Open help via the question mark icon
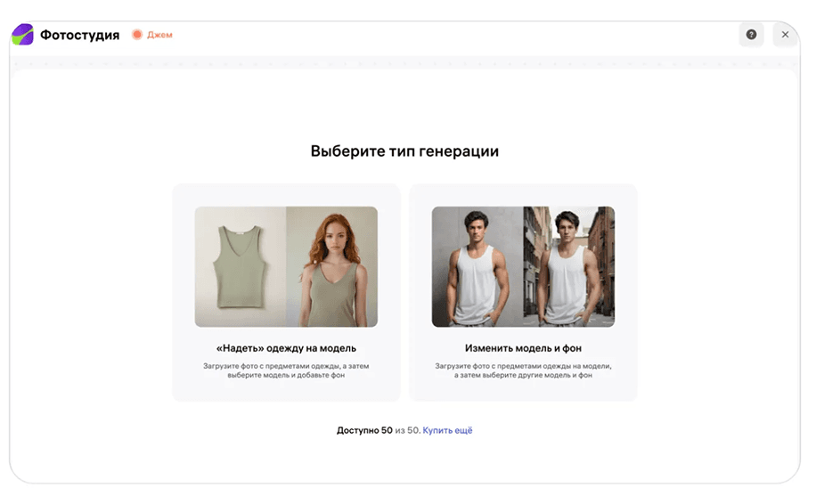816x504 pixels. pos(751,35)
